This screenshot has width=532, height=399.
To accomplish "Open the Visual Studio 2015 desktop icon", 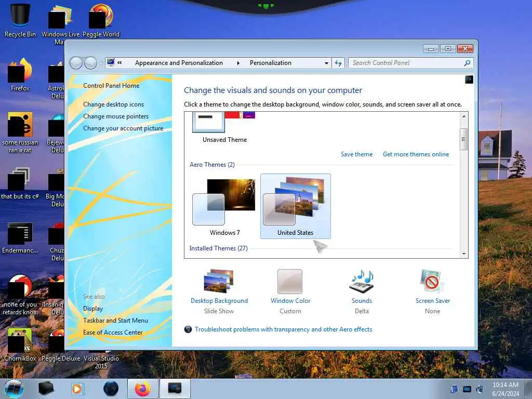I will point(101,362).
